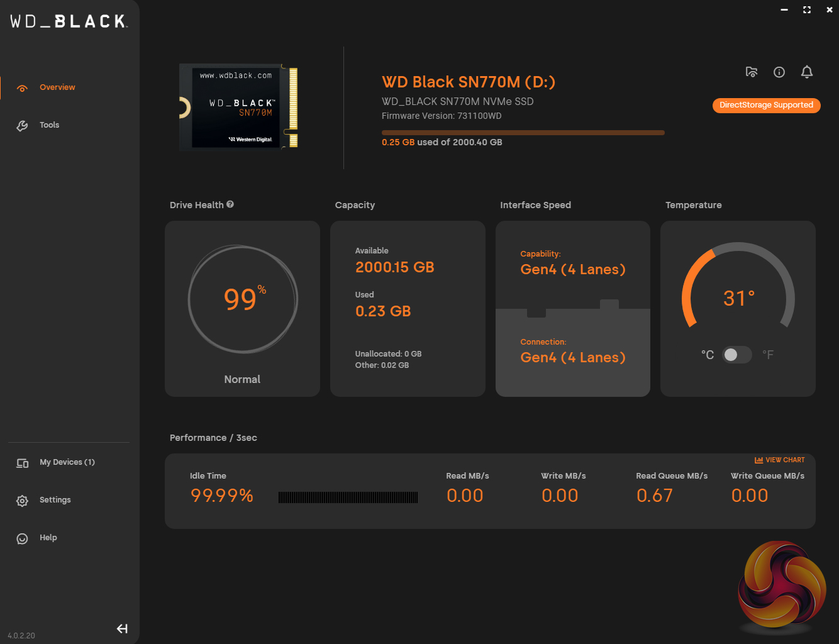
Task: Maximize the Dashboard window
Action: [x=807, y=9]
